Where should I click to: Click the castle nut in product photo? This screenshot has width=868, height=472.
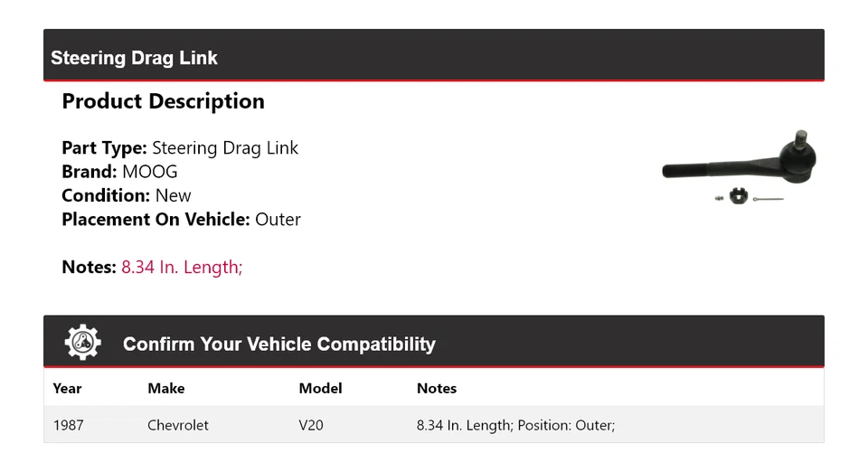[x=739, y=195]
